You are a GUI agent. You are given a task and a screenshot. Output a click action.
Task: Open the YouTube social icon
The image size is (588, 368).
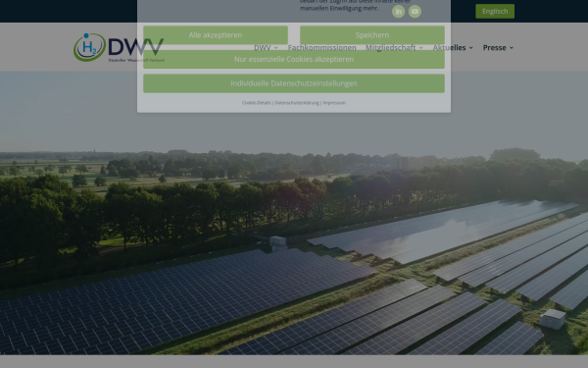(415, 12)
